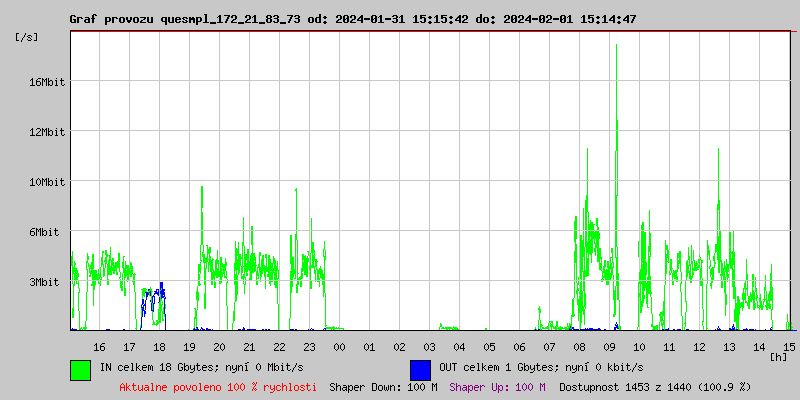Viewport: 800px width, 400px height.
Task: Click the 3Mbit y-axis label
Action: pos(47,282)
